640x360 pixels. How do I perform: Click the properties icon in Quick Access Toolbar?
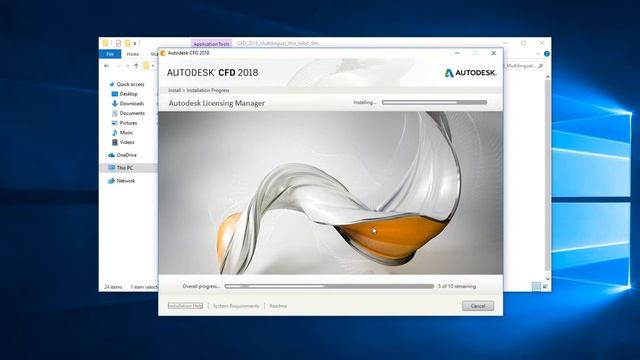[x=118, y=43]
